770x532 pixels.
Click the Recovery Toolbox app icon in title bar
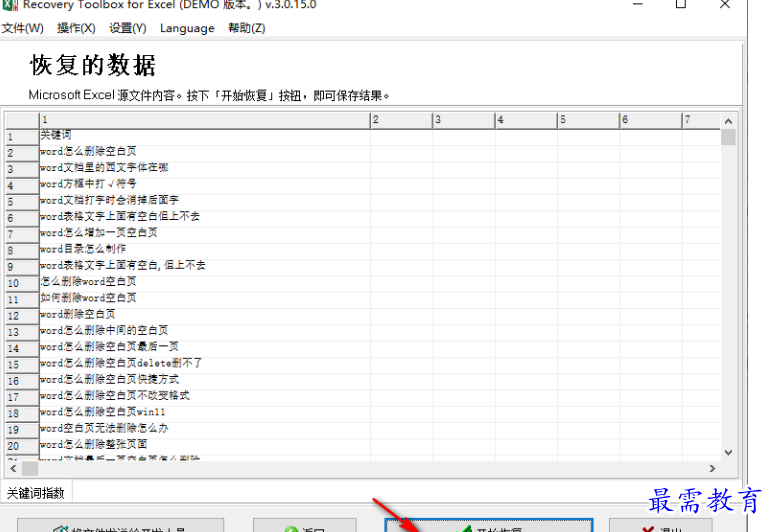pos(10,5)
